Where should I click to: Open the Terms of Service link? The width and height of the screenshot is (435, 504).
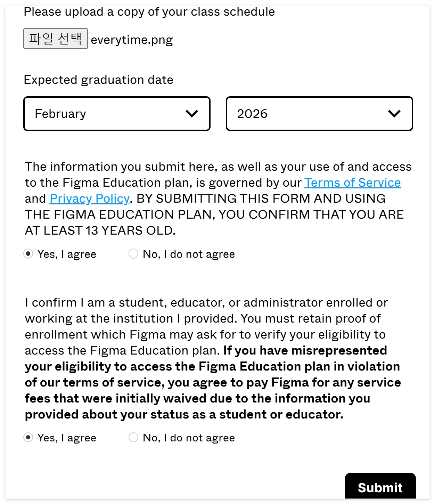[352, 182]
